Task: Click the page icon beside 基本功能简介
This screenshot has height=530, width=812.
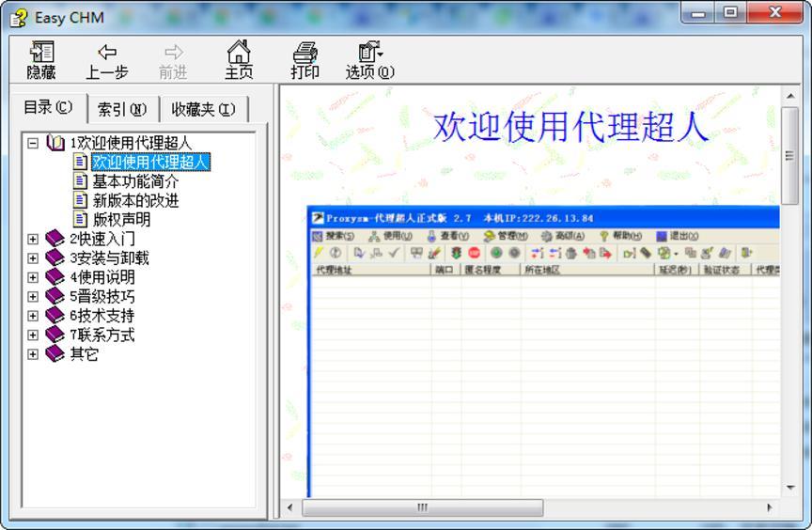Action: pos(80,181)
